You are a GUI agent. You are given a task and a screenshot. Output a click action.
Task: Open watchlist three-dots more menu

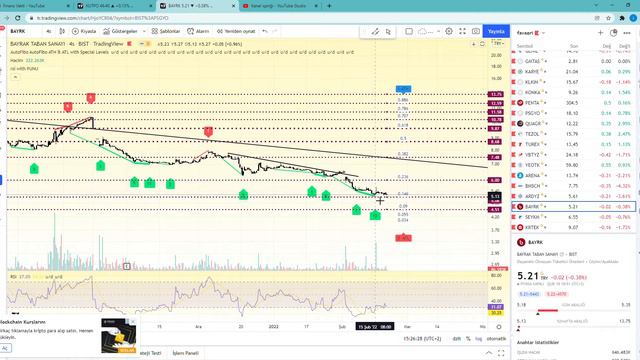click(x=627, y=33)
